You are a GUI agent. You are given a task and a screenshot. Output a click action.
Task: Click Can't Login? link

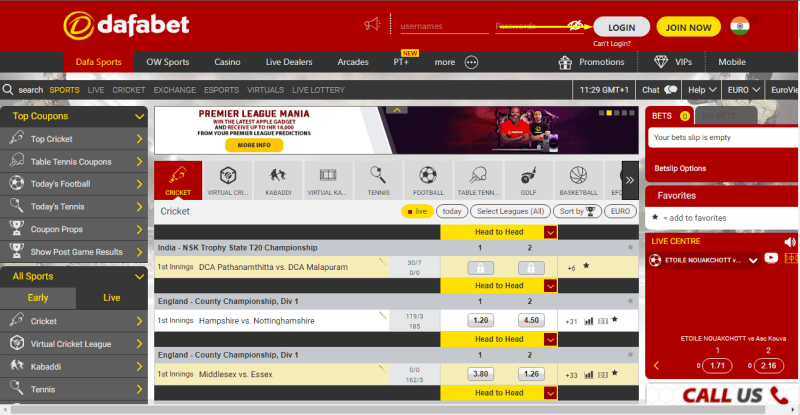[x=612, y=43]
